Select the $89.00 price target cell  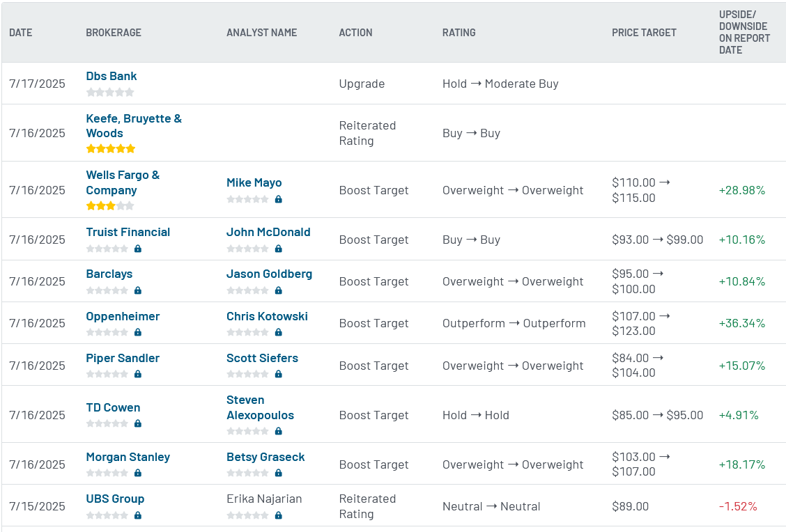tap(630, 506)
